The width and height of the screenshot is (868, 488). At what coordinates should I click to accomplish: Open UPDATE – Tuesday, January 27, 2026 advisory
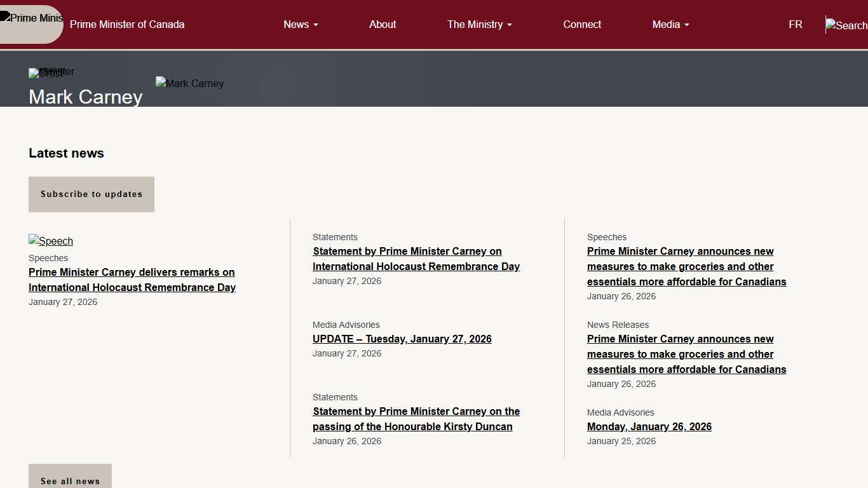(402, 339)
